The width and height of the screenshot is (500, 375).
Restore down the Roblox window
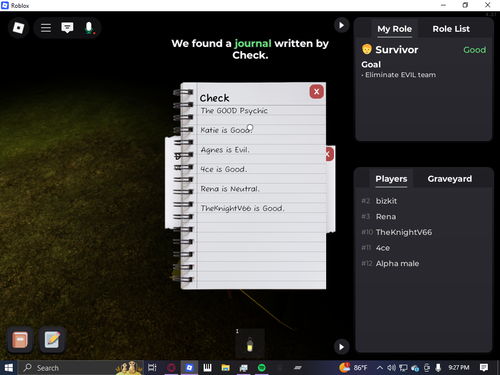pyautogui.click(x=465, y=5)
